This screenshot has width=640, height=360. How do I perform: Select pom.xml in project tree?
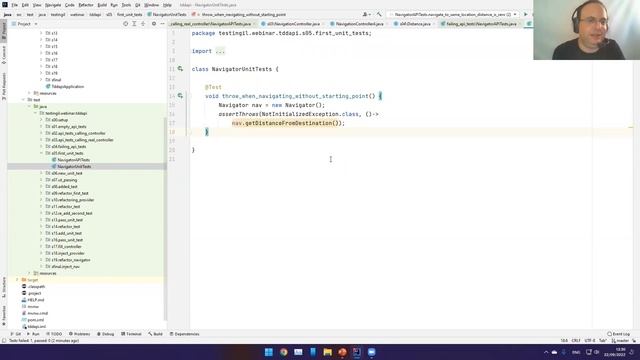pos(33,320)
